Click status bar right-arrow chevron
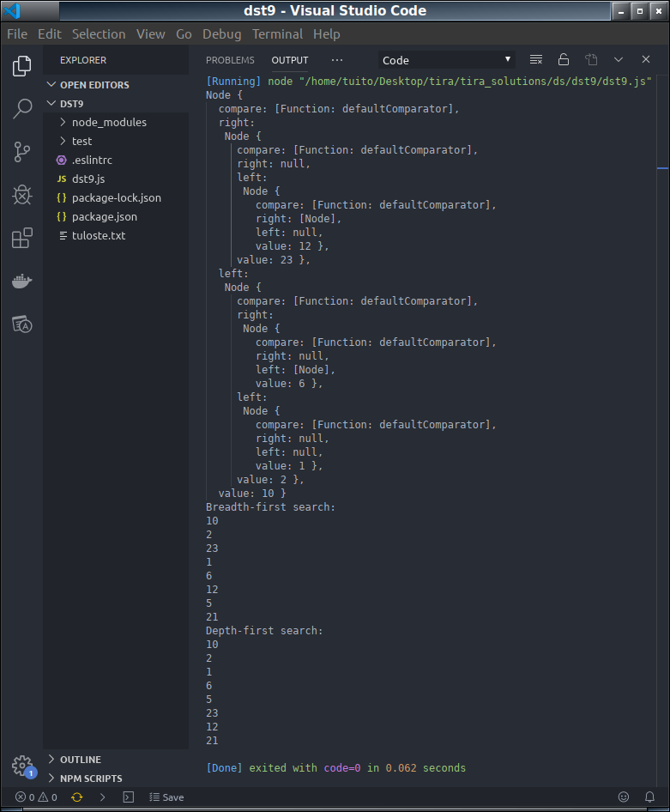Viewport: 670px width, 812px height. point(102,797)
